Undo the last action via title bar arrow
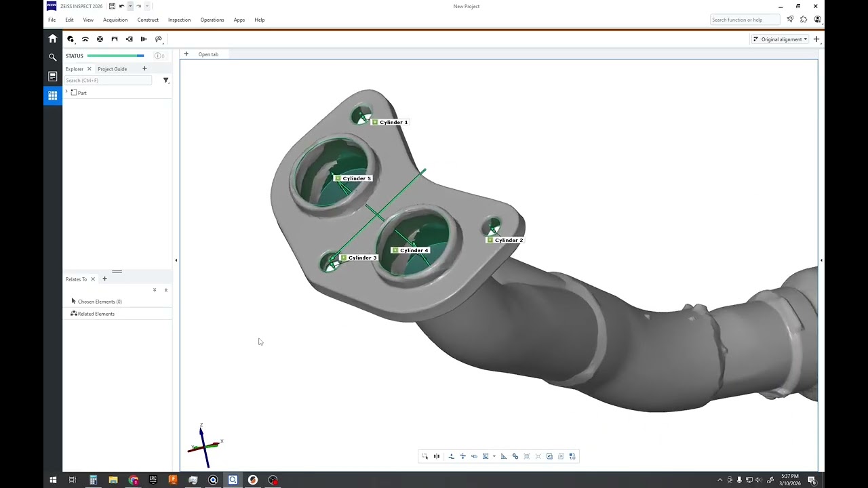The width and height of the screenshot is (868, 488). click(x=121, y=6)
